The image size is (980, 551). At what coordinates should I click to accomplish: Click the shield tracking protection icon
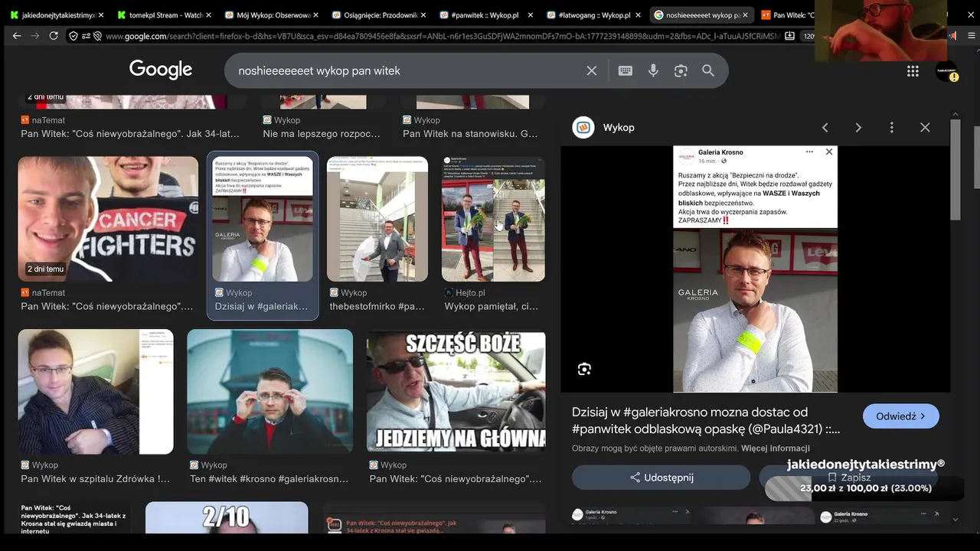pos(73,36)
